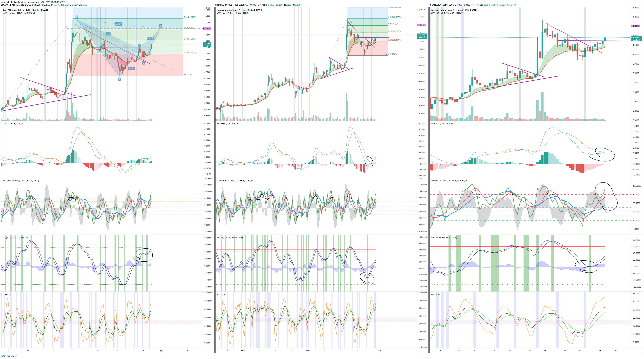Viewport: 644px width, 359px height.
Task: Click the 0(0.9216) Fibonacci label on 8h chart
Action: click(x=392, y=54)
